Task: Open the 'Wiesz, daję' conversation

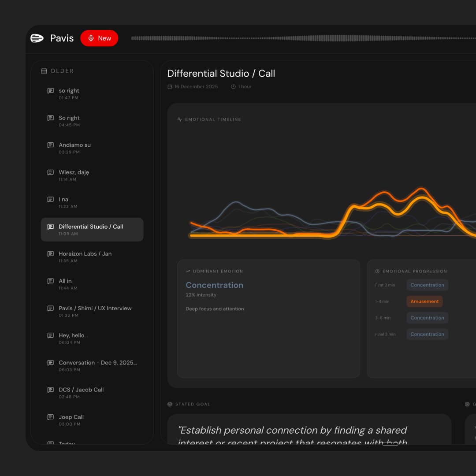Action: [92, 175]
